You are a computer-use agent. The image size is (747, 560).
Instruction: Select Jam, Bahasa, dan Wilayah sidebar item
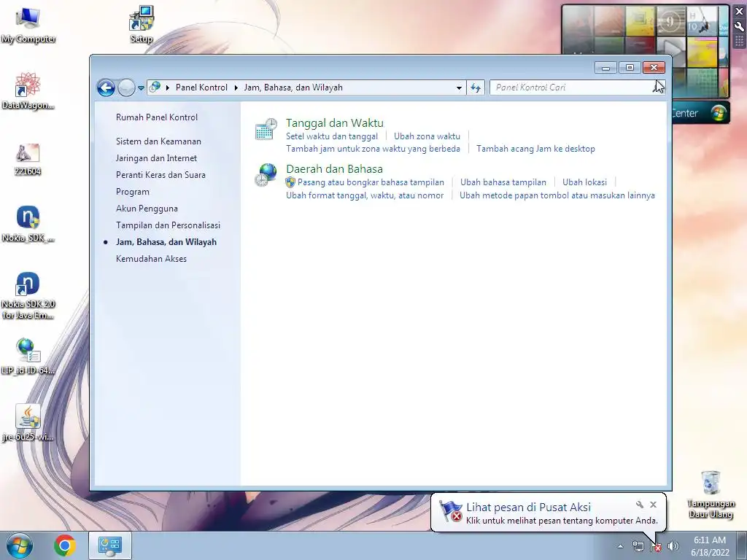[166, 242]
